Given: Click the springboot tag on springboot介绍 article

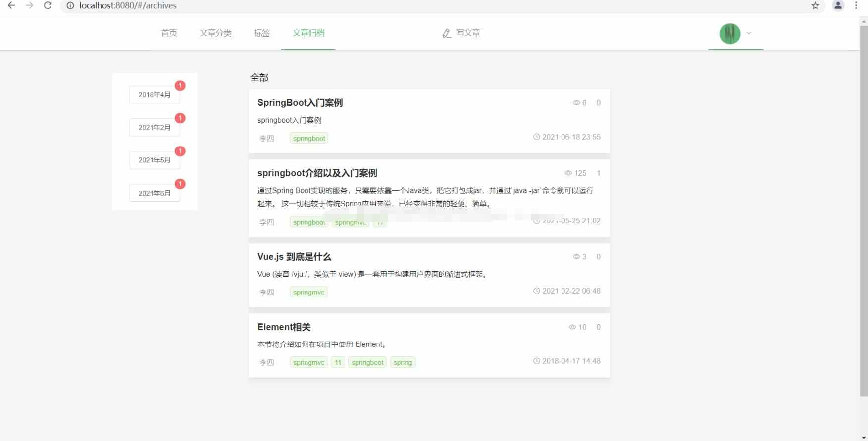Looking at the screenshot, I should pos(309,222).
